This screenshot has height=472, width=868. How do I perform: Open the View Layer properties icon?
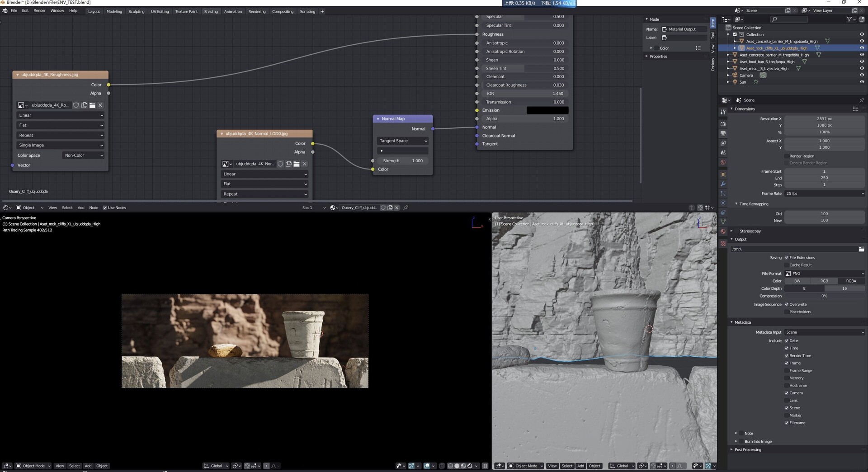click(x=723, y=143)
